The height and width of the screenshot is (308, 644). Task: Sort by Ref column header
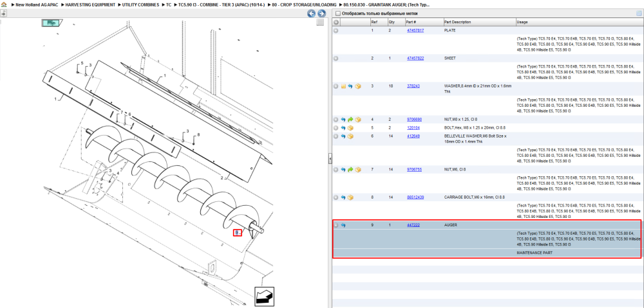tap(378, 22)
